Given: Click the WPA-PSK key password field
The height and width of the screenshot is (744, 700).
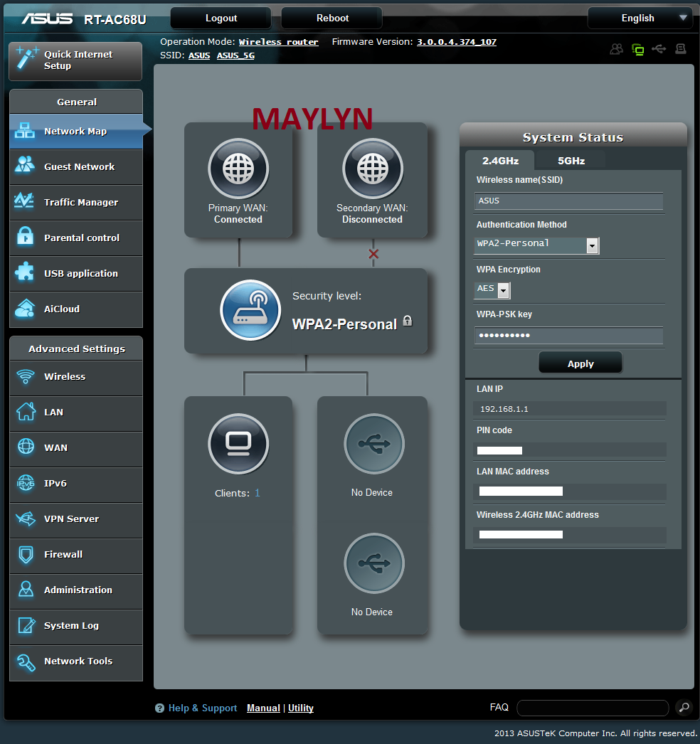Looking at the screenshot, I should tap(568, 336).
